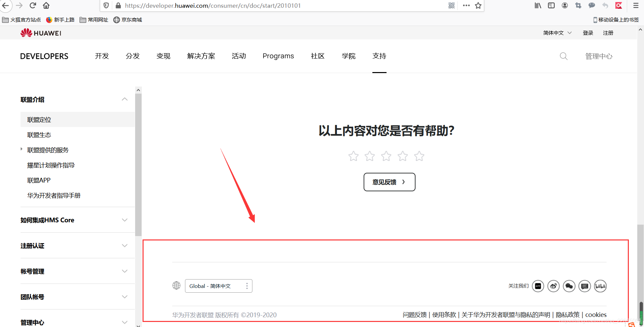Click the screenshot crop tool icon
The width and height of the screenshot is (644, 327).
[578, 5]
